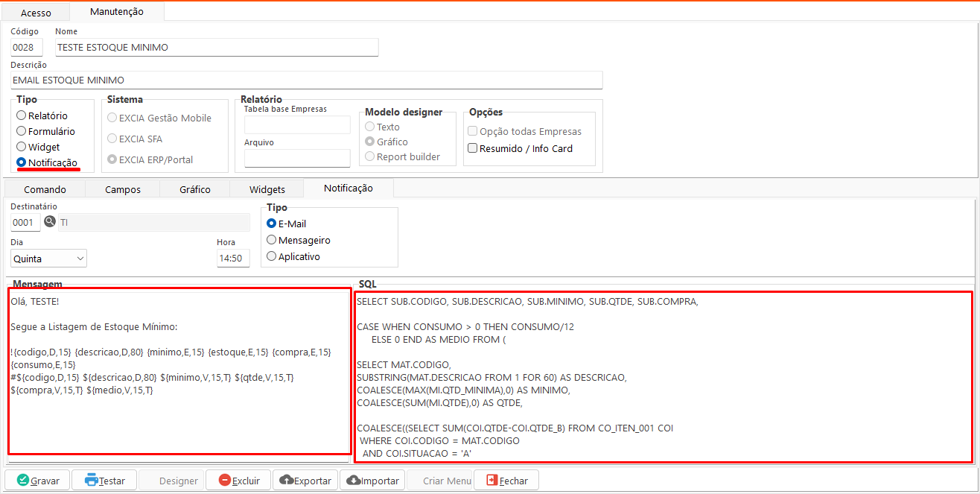Image resolution: width=980 pixels, height=494 pixels.
Task: Enable the Resumido / Info Card checkbox
Action: [472, 148]
